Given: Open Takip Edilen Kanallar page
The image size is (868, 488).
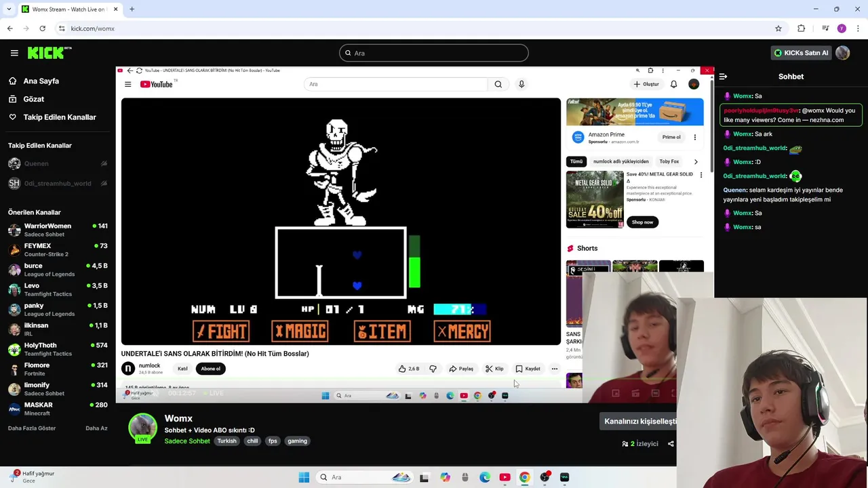Looking at the screenshot, I should coord(60,117).
